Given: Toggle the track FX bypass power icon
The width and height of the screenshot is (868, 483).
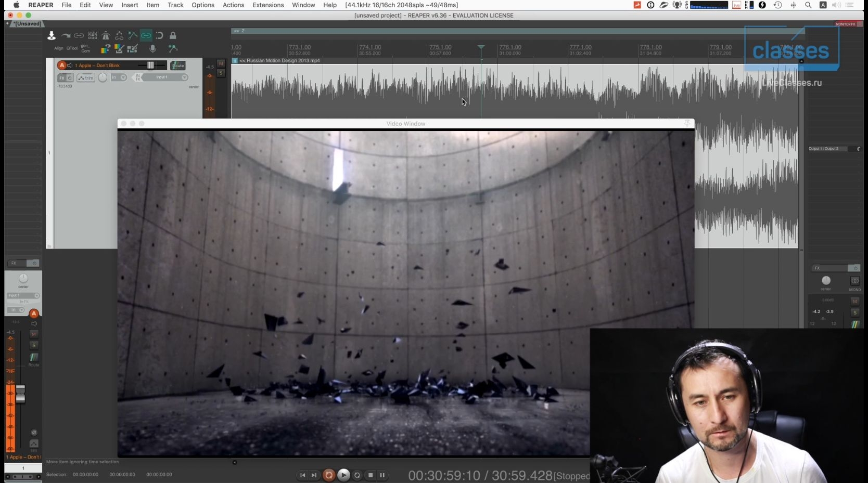Looking at the screenshot, I should point(70,77).
